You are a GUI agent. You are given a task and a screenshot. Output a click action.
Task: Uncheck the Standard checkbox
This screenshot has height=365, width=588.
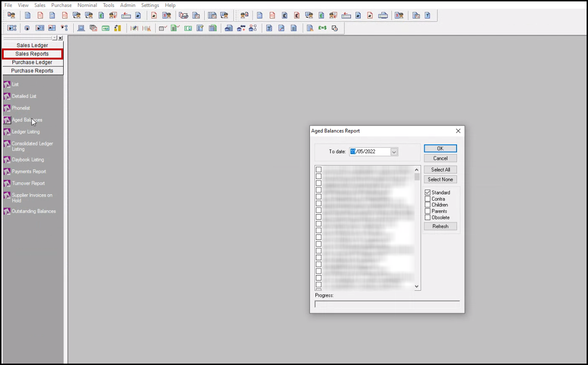click(428, 192)
